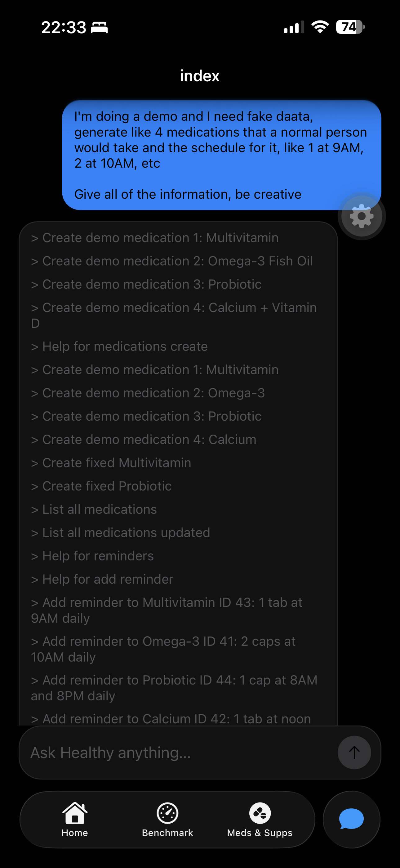This screenshot has width=400, height=868.
Task: Open the Meds & Supps pills icon
Action: pyautogui.click(x=260, y=813)
